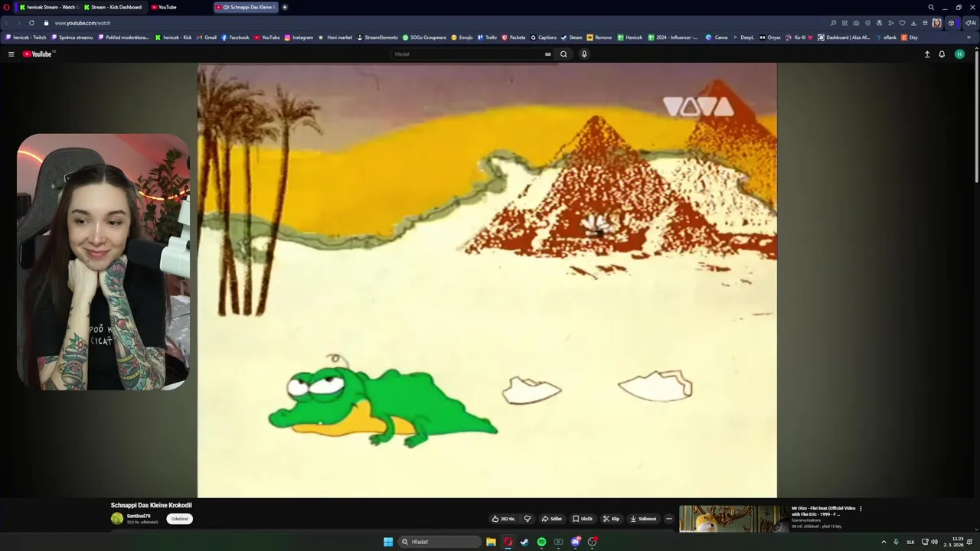Open the Canva bookmark
This screenshot has height=551, width=980.
[x=717, y=37]
